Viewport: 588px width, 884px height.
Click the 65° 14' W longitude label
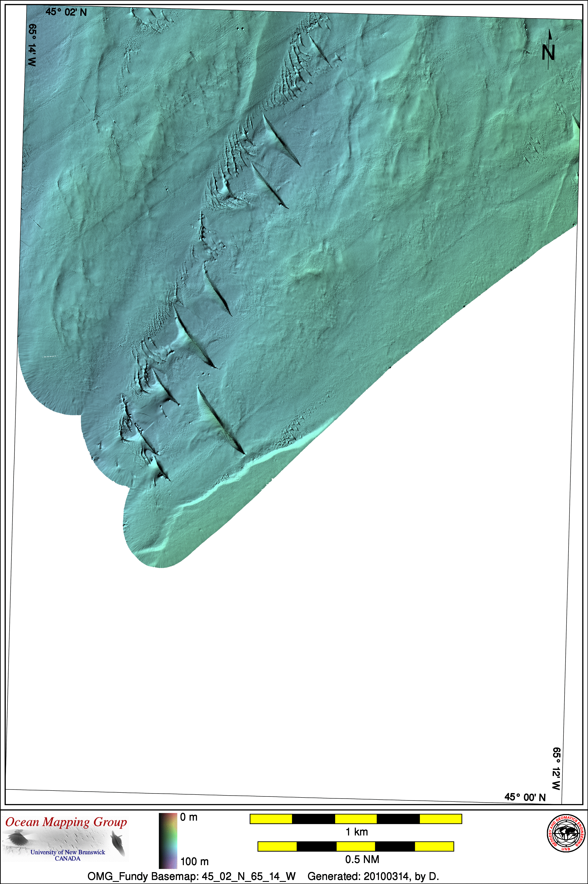pos(32,45)
